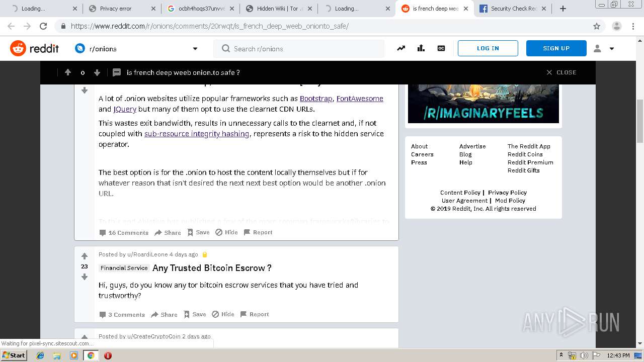Save the Bitcoin Escrow post
The height and width of the screenshot is (362, 644).
coord(195,314)
